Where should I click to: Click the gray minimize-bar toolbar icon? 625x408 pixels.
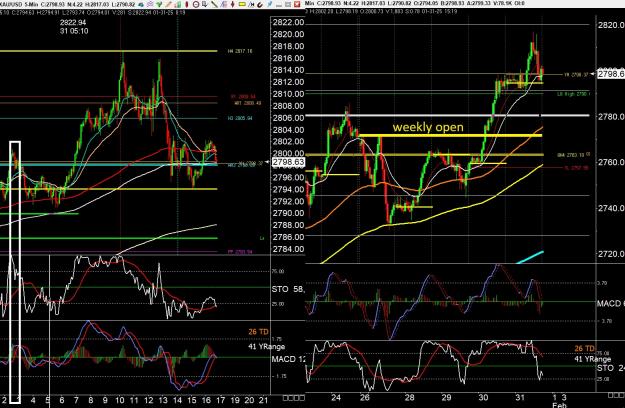click(279, 5)
